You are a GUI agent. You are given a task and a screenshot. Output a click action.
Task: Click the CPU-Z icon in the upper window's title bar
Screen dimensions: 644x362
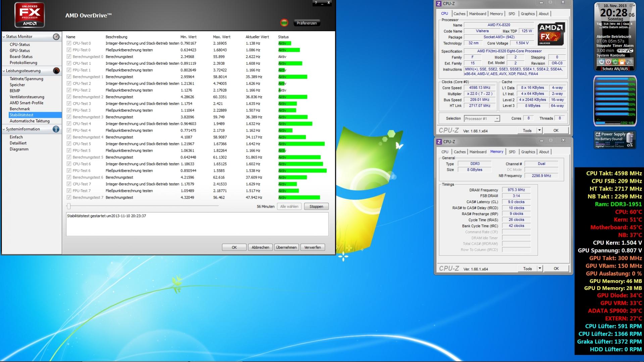[x=439, y=4]
